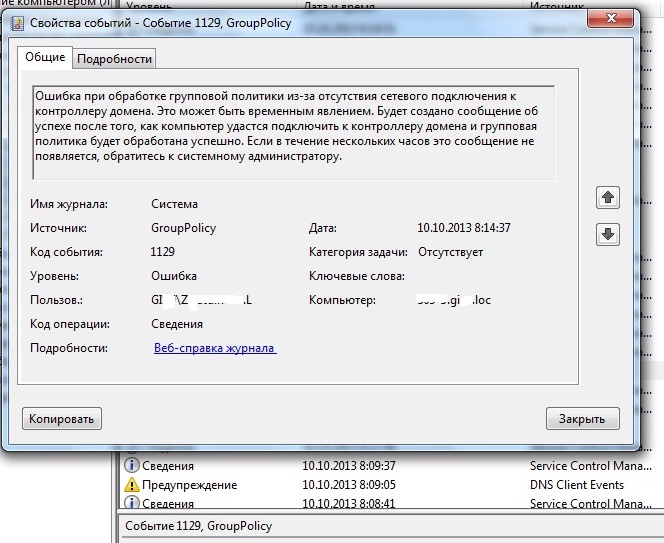Image resolution: width=664 pixels, height=543 pixels.
Task: Select the DNS Client Events source cell
Action: click(578, 485)
